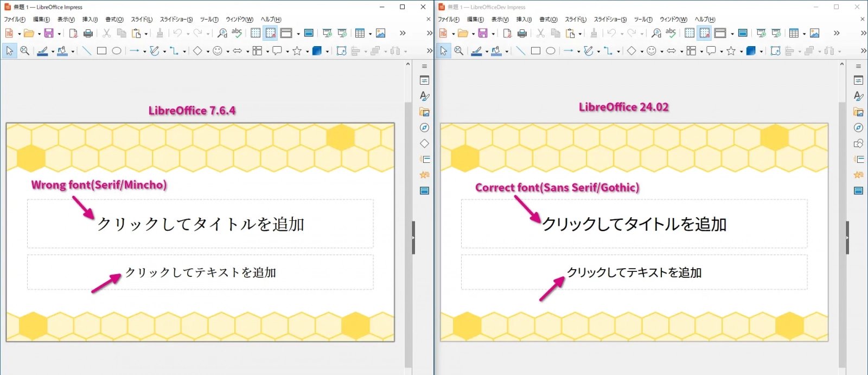This screenshot has height=375, width=868.
Task: Open Navigator deck in left window sidebar
Action: click(x=424, y=128)
